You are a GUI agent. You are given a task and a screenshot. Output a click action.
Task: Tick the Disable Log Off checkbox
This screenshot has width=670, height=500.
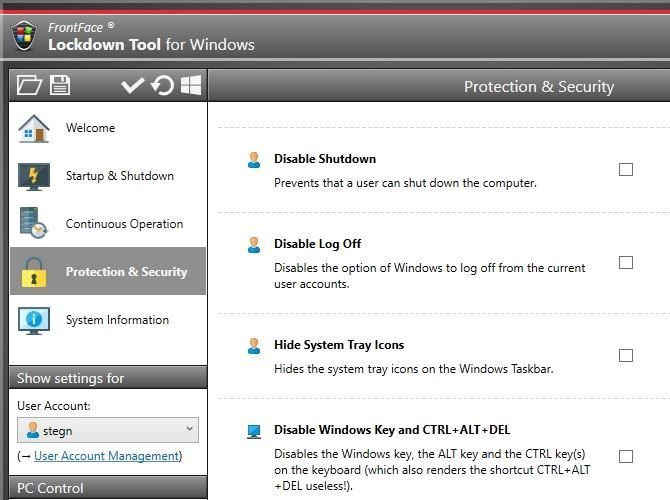(626, 263)
